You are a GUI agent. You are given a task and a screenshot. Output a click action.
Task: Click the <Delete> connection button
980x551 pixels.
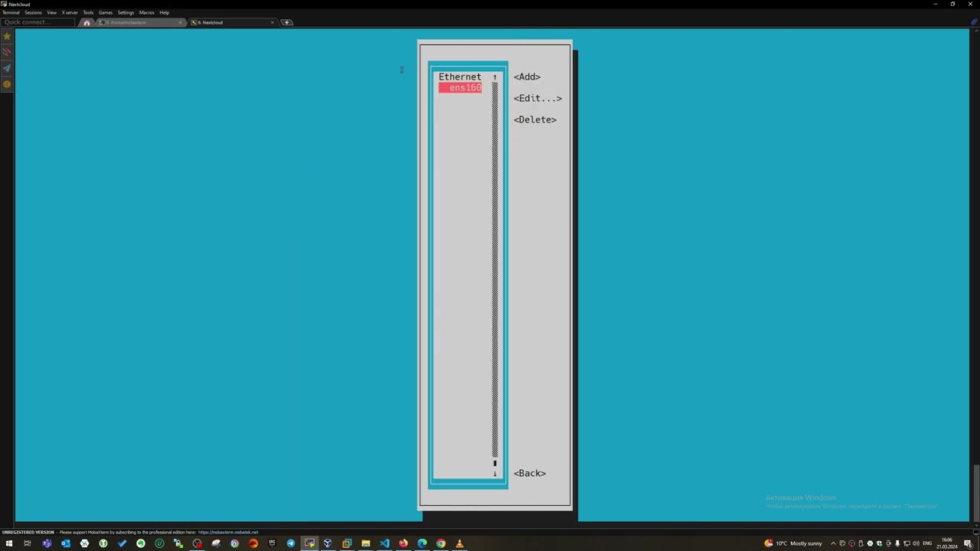coord(535,119)
